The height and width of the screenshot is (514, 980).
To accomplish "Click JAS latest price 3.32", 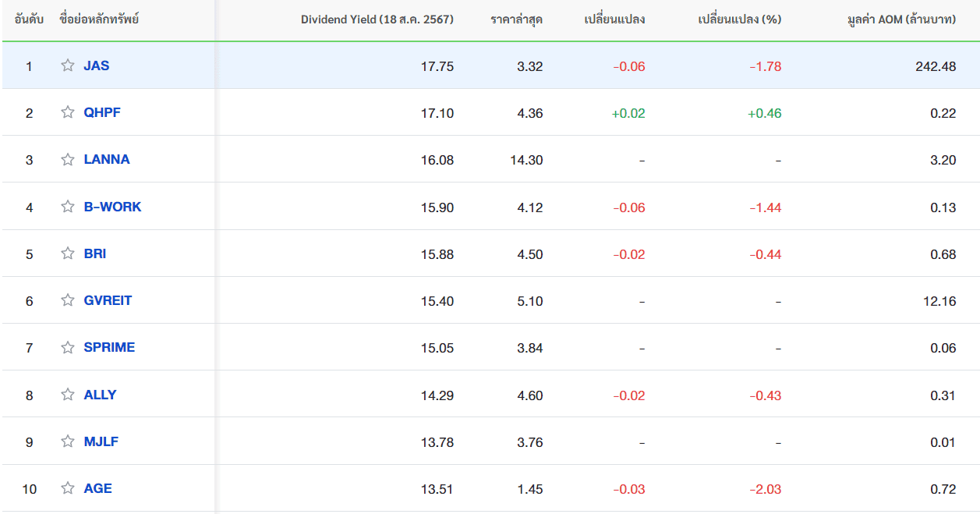I will (x=530, y=66).
